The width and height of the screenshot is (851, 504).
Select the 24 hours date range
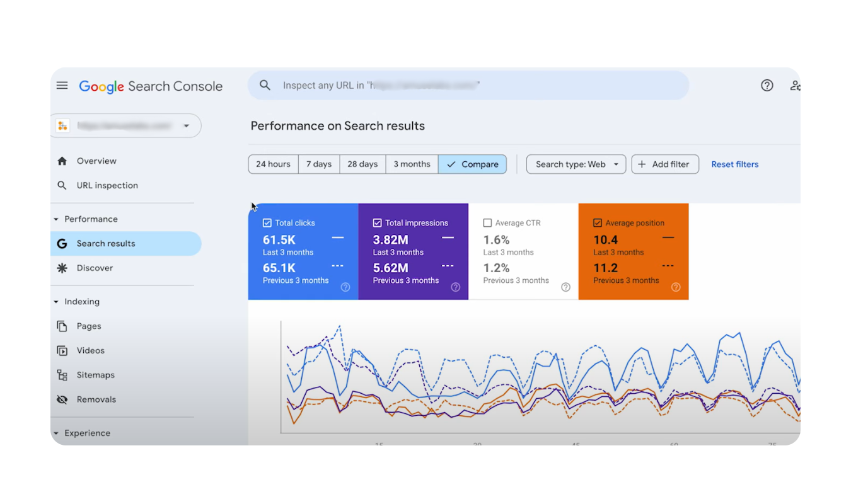click(273, 164)
